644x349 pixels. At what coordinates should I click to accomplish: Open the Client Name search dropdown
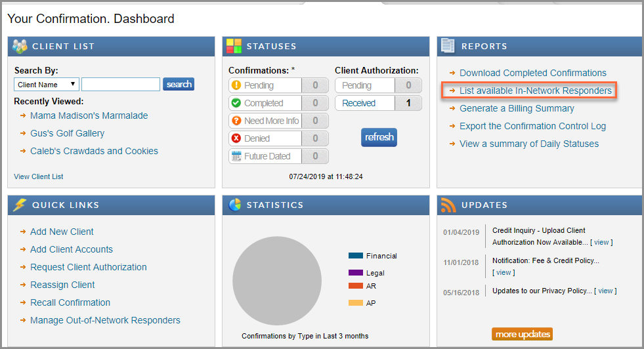(46, 85)
